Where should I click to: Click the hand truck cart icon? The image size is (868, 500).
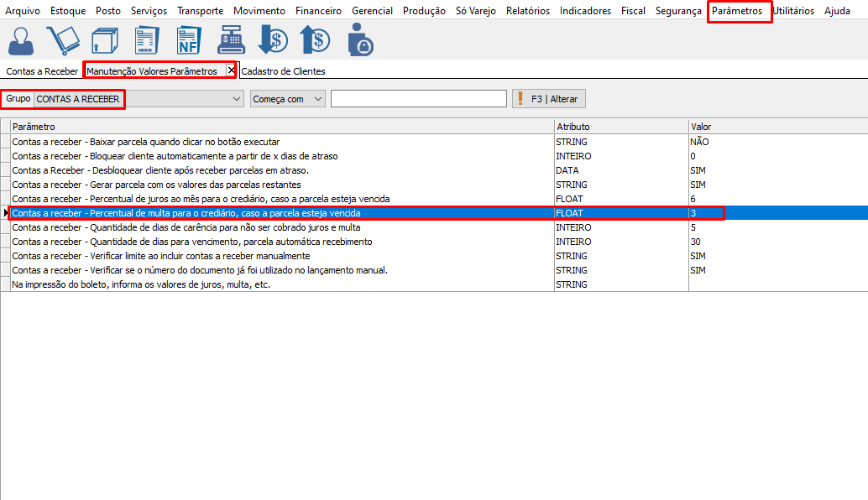63,39
